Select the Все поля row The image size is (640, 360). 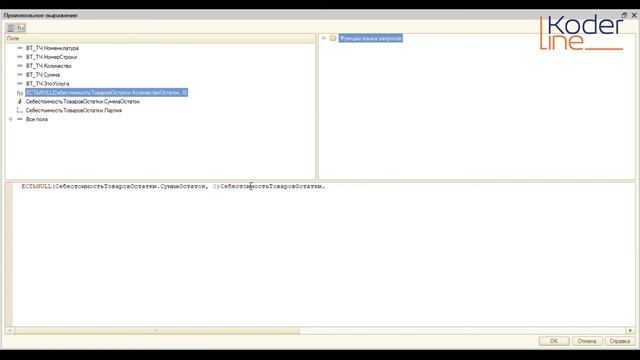(x=37, y=119)
